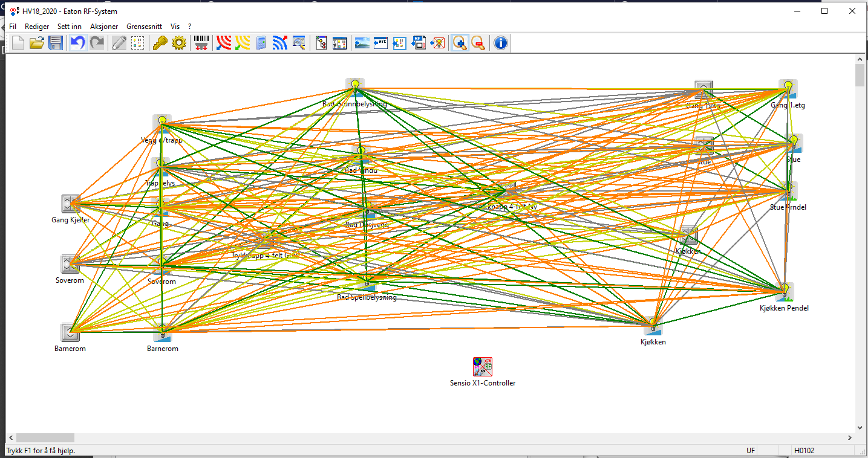Select the Kjøkken Pendel lamp node

point(785,292)
